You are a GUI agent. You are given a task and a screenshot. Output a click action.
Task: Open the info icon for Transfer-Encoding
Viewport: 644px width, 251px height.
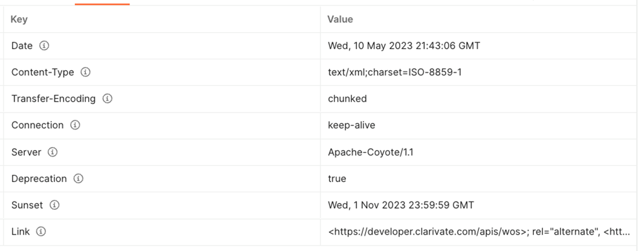pyautogui.click(x=107, y=99)
